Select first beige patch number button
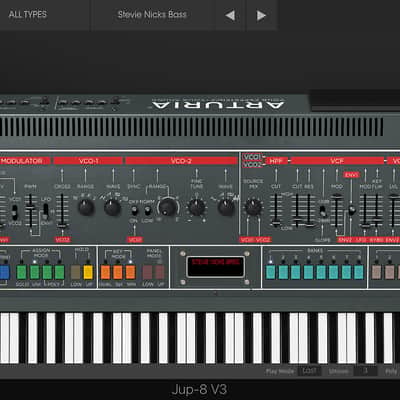This screenshot has width=400, height=400. 377,272
